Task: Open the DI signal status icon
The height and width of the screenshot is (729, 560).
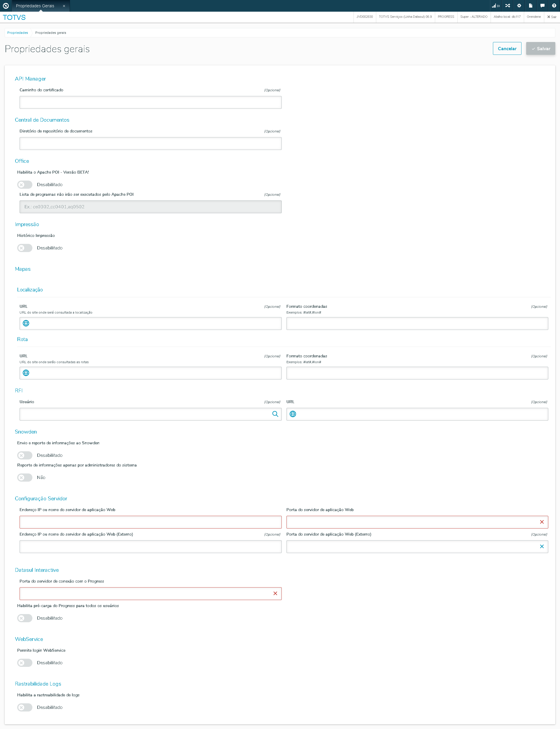Action: [496, 6]
